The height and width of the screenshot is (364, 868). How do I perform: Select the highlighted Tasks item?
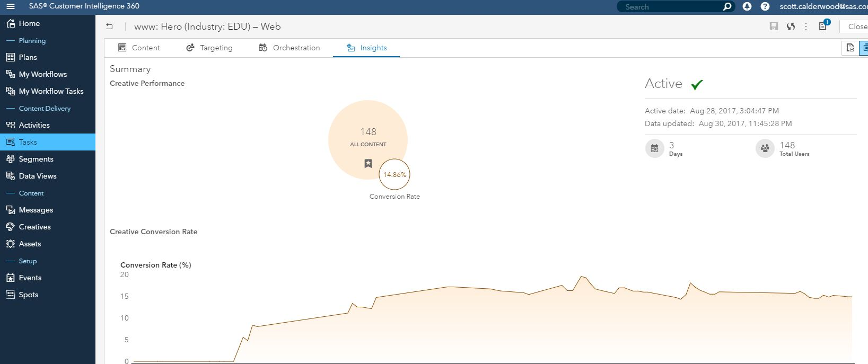coord(48,142)
